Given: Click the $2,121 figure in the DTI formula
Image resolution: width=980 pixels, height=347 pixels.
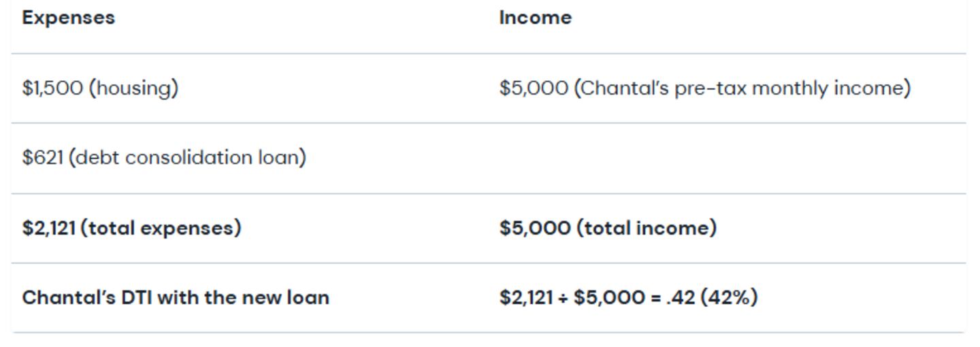Looking at the screenshot, I should (525, 298).
